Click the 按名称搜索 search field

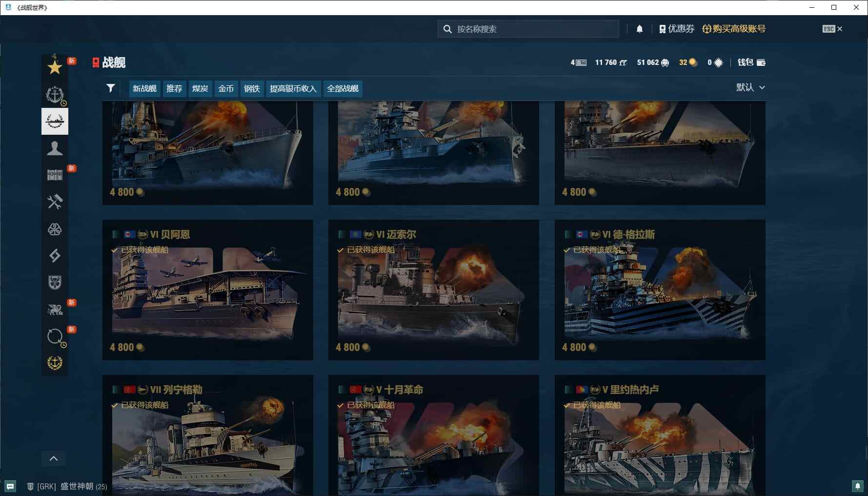coord(528,29)
